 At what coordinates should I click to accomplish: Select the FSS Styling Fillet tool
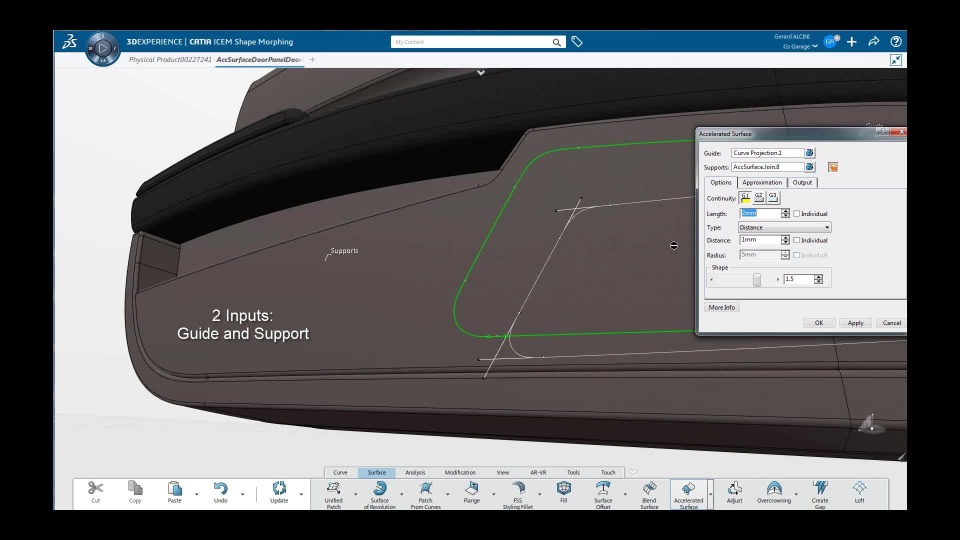coord(517,494)
